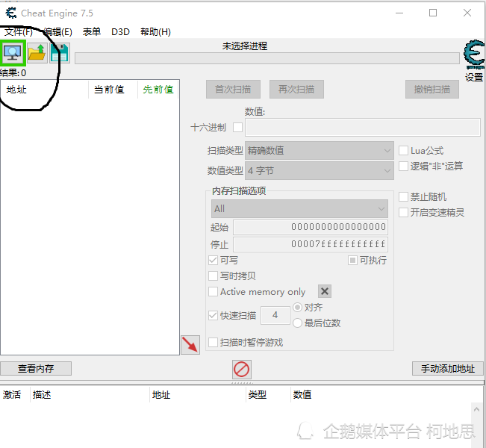Open the memory region All dropdown

point(299,208)
